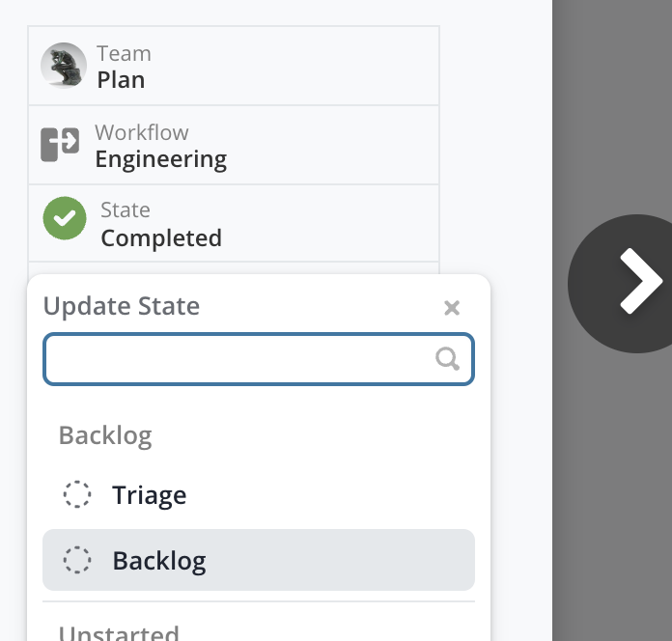This screenshot has height=641, width=672.
Task: Click the dashed circle icon beside Triage
Action: tap(77, 495)
